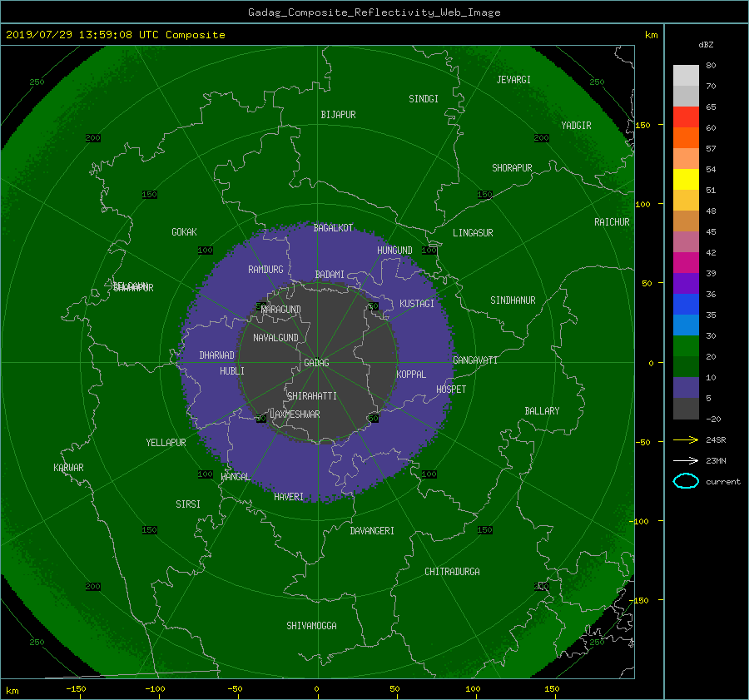Click the KOPPAL map label
This screenshot has width=749, height=700.
click(411, 375)
